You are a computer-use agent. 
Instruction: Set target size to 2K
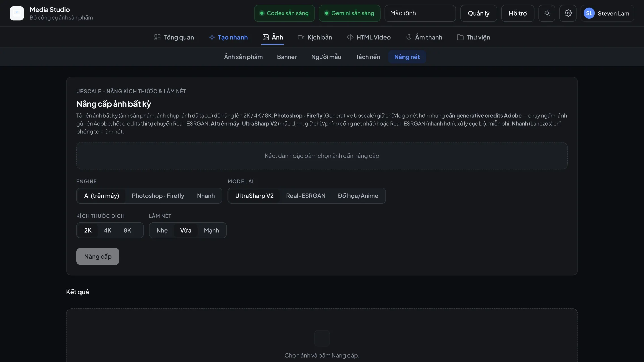click(x=88, y=230)
